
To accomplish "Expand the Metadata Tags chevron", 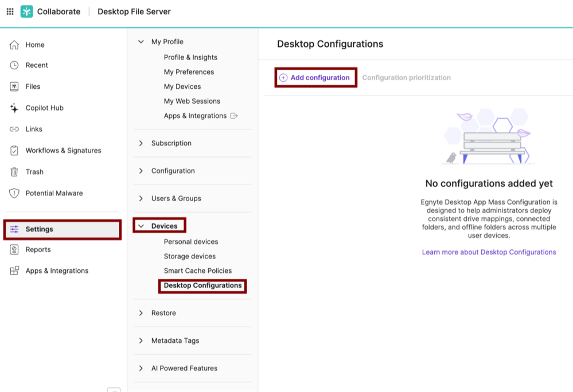I will click(x=141, y=340).
